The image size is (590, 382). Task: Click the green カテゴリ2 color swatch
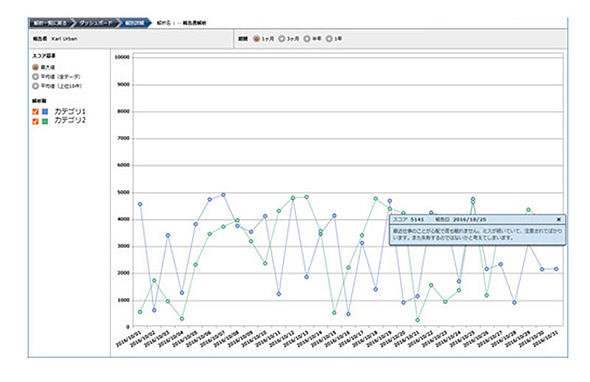[x=45, y=121]
